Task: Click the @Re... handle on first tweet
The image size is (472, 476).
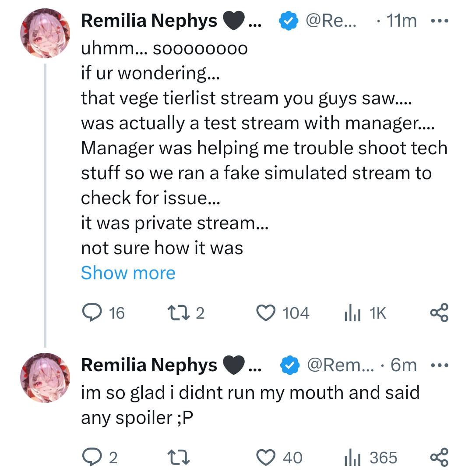Action: coord(331,21)
